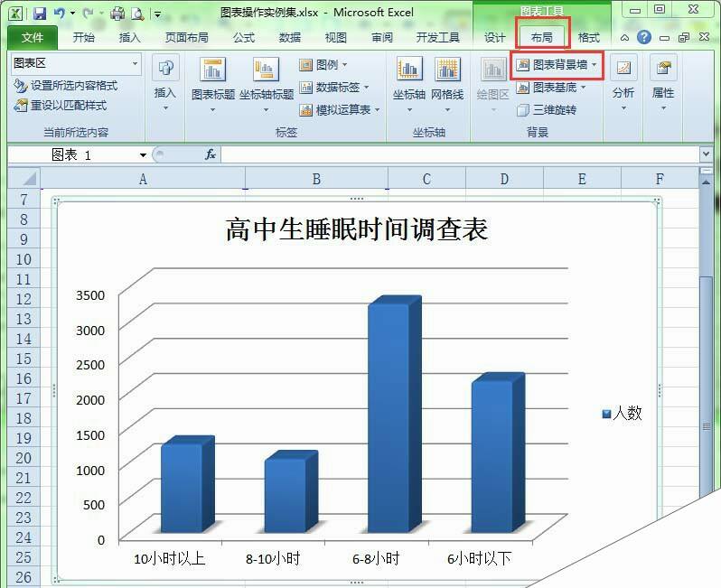Click the chart title 高中生睡眠时间调查表
Screen dimensions: 721x588
pyautogui.click(x=357, y=229)
